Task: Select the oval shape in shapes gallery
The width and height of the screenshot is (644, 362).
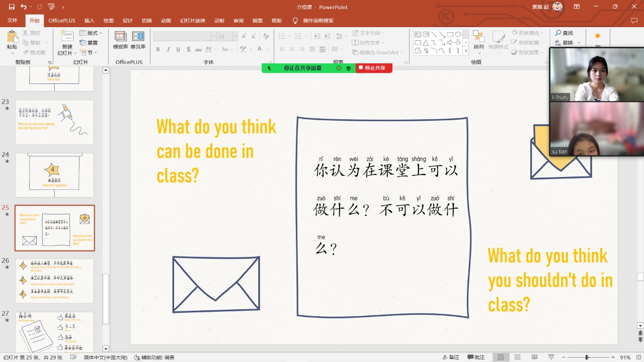Action: tap(458, 34)
